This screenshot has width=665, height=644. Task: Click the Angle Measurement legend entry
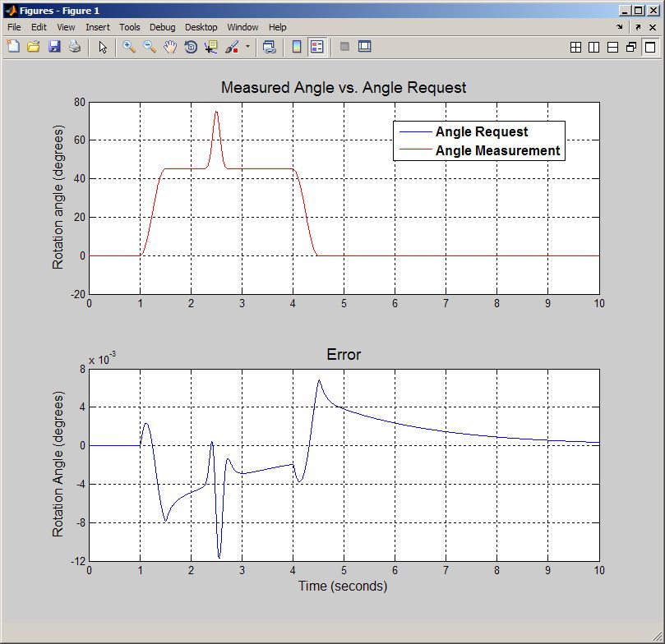coord(497,150)
